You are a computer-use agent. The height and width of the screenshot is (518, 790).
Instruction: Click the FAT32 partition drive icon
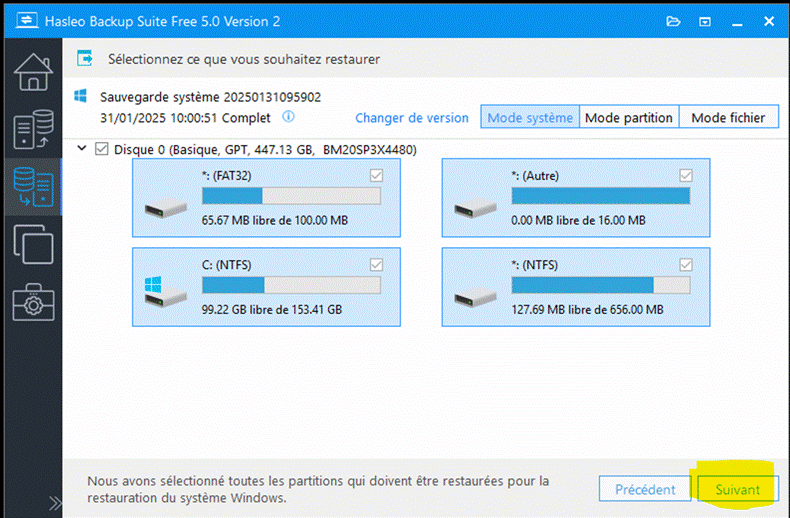pos(166,207)
